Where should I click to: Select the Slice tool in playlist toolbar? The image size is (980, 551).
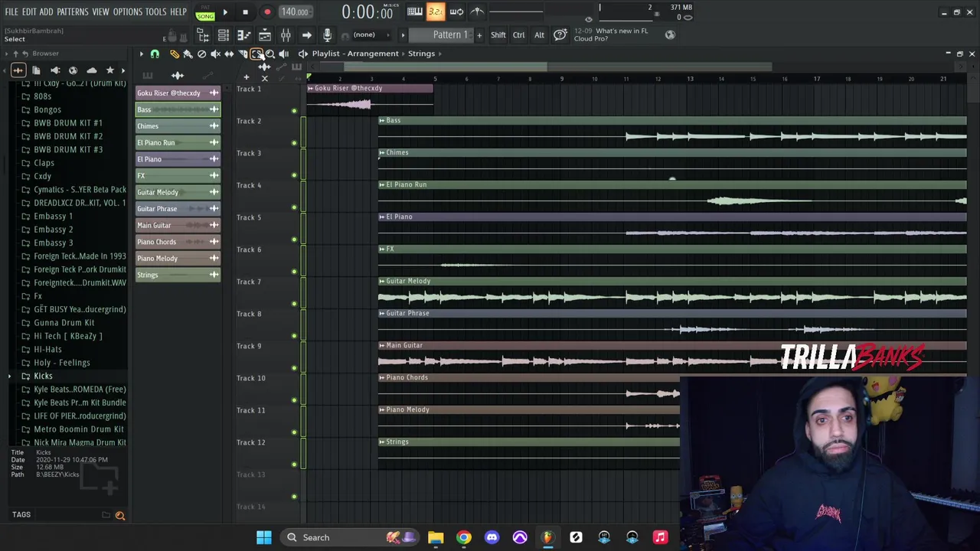point(243,54)
